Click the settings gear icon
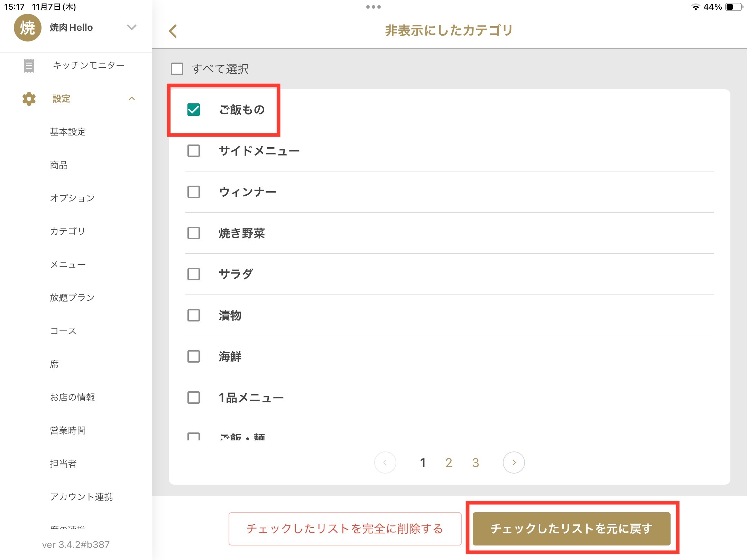This screenshot has height=560, width=747. coord(29,99)
